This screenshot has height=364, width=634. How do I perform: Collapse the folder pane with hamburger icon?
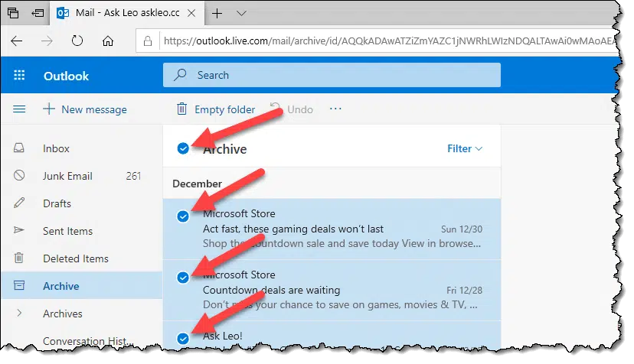[x=19, y=109]
